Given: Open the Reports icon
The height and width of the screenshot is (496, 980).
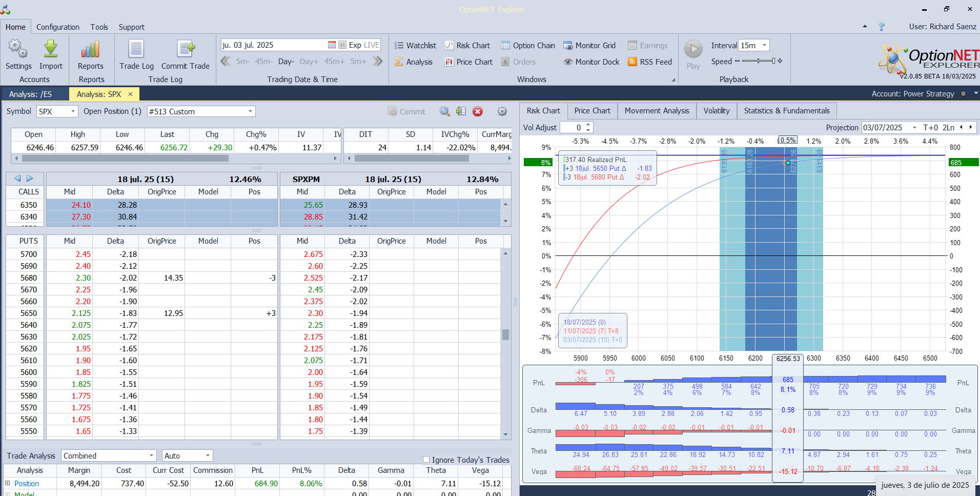Looking at the screenshot, I should 90,55.
